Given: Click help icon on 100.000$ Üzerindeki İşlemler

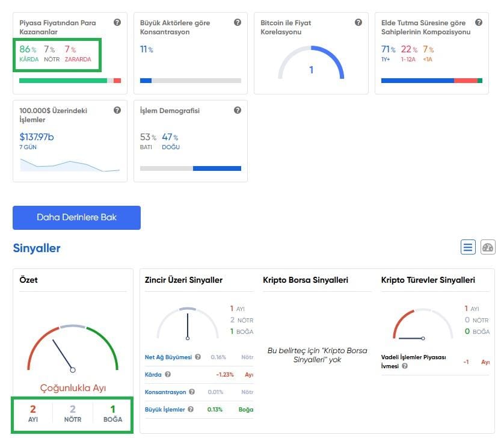Looking at the screenshot, I should 117,111.
